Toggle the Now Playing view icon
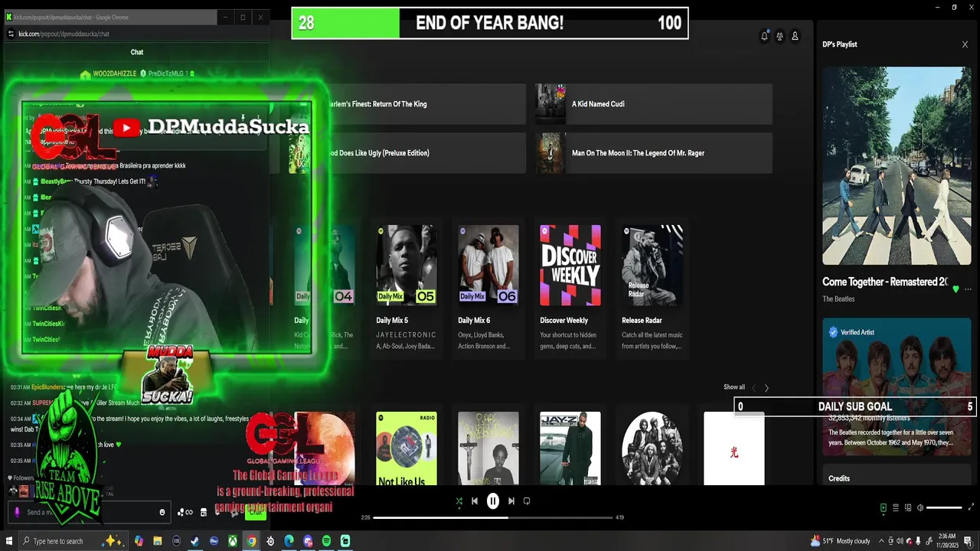Image resolution: width=980 pixels, height=551 pixels. click(883, 507)
